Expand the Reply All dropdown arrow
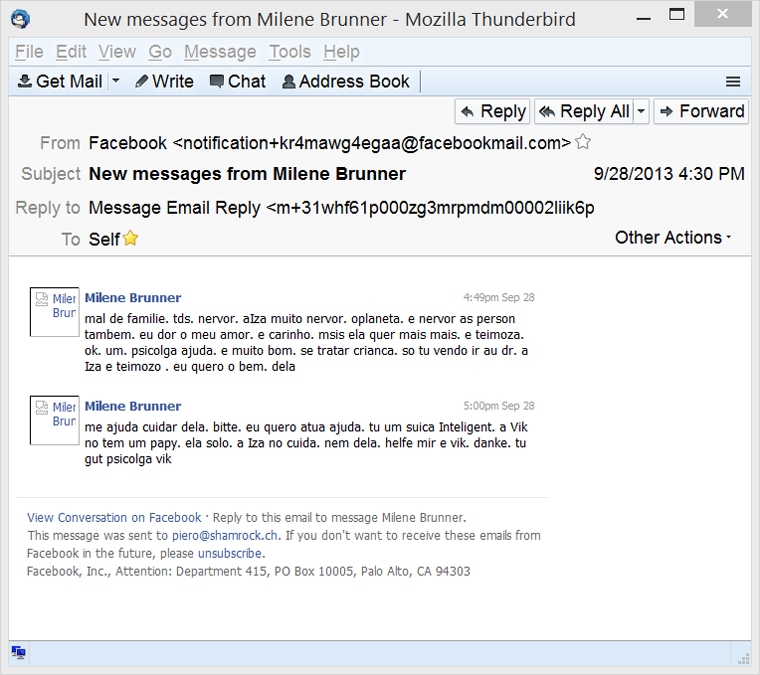The height and width of the screenshot is (675, 760). (641, 111)
